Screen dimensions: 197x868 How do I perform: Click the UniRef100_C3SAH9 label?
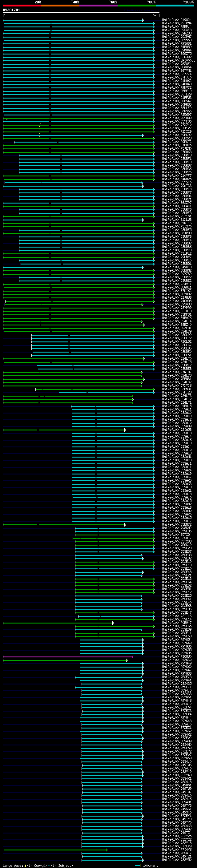(x=177, y=426)
